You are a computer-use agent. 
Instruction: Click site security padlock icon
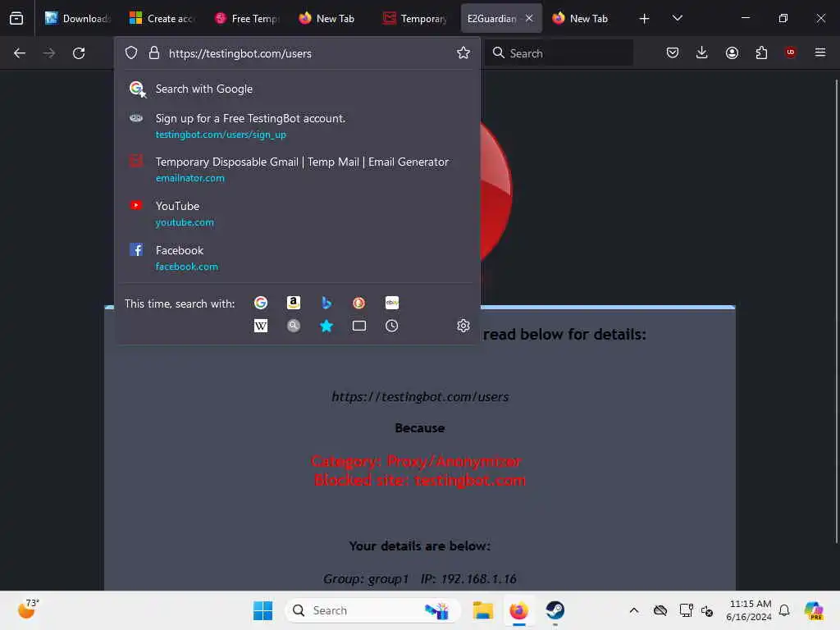click(x=154, y=53)
